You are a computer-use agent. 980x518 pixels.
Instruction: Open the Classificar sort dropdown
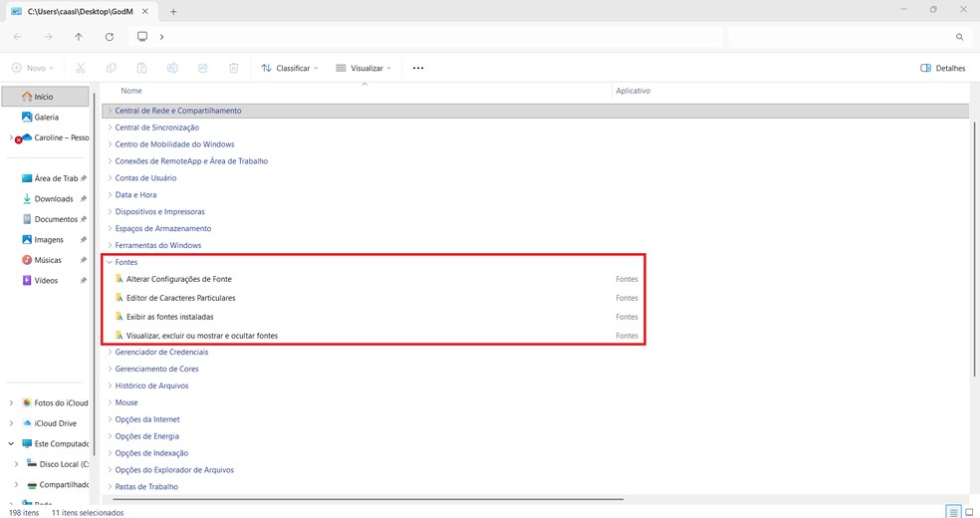pyautogui.click(x=290, y=68)
